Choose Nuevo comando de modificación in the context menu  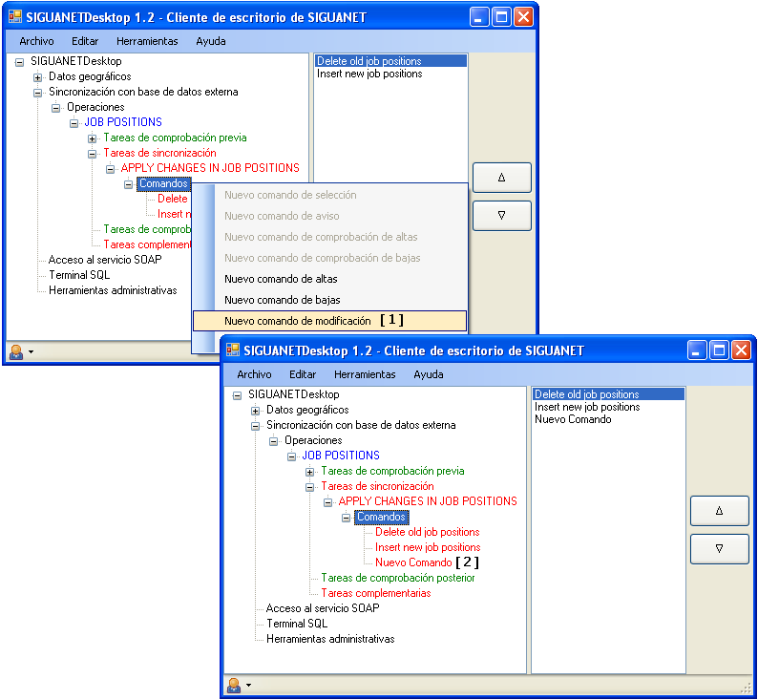tap(329, 321)
